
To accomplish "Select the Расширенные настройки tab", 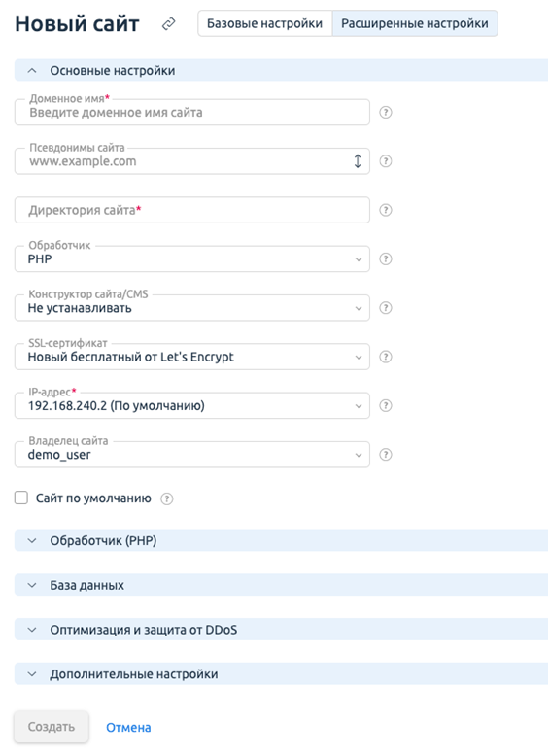I will 415,23.
